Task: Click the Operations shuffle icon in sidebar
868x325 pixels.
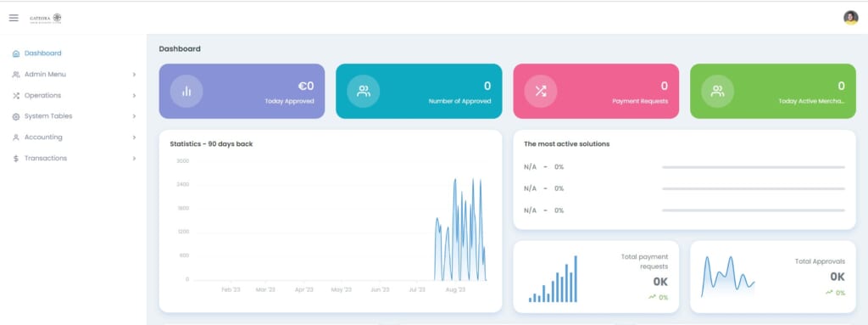Action: pos(16,95)
